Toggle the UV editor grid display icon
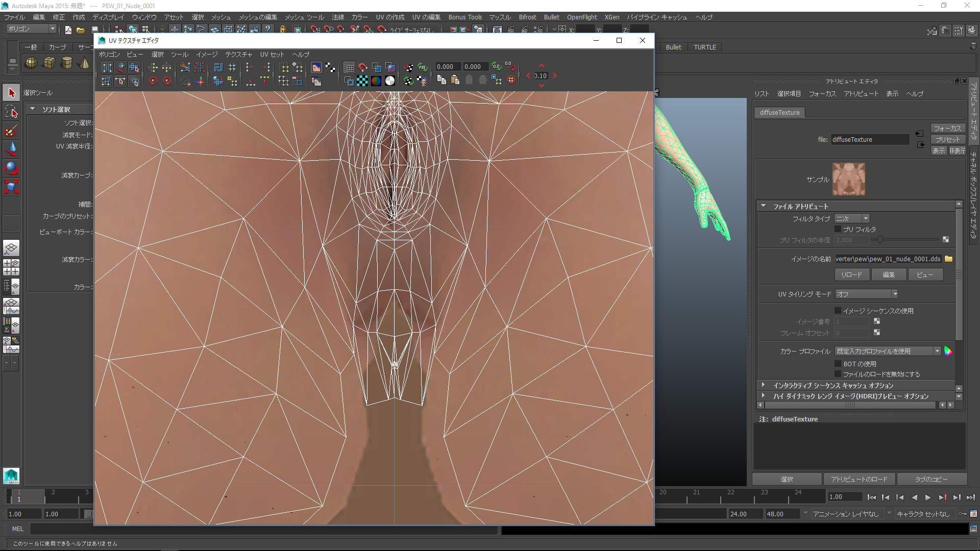The image size is (980, 551). pos(349,67)
